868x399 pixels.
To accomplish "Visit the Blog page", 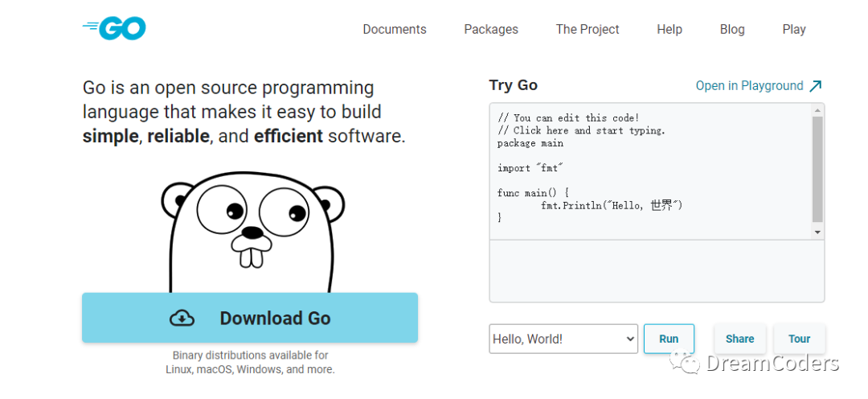I will click(732, 30).
